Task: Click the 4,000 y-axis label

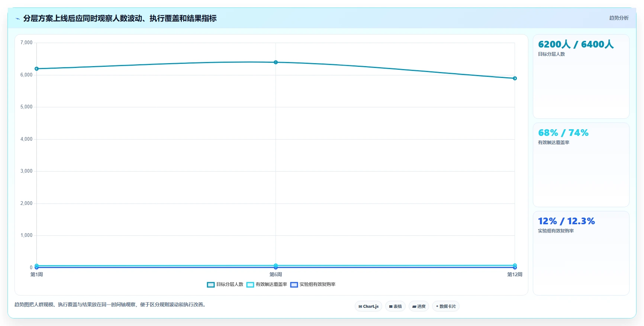Action: tap(26, 139)
